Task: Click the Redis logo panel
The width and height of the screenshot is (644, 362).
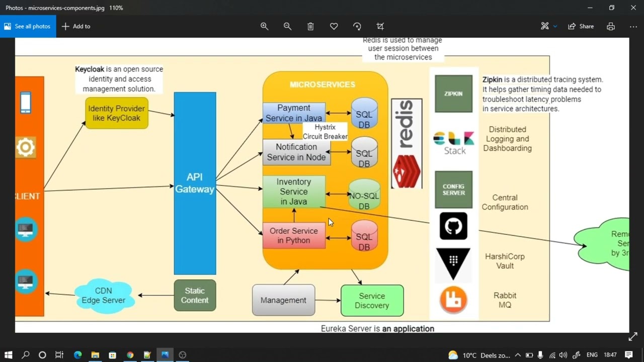Action: point(407,143)
